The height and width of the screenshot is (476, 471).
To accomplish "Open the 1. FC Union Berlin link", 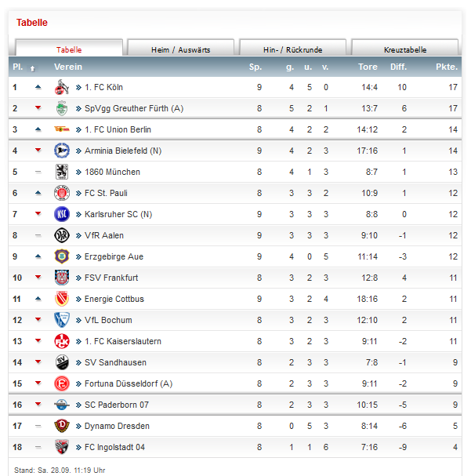I will [118, 129].
